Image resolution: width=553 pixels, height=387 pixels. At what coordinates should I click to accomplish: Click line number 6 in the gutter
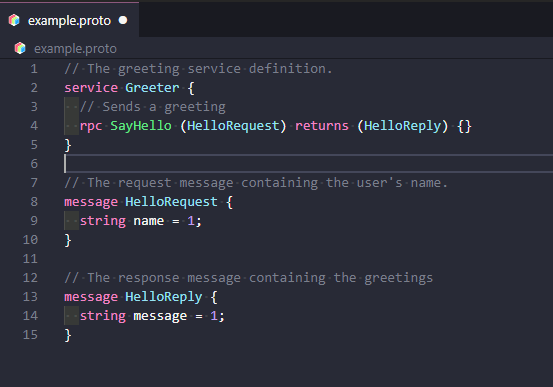(34, 164)
